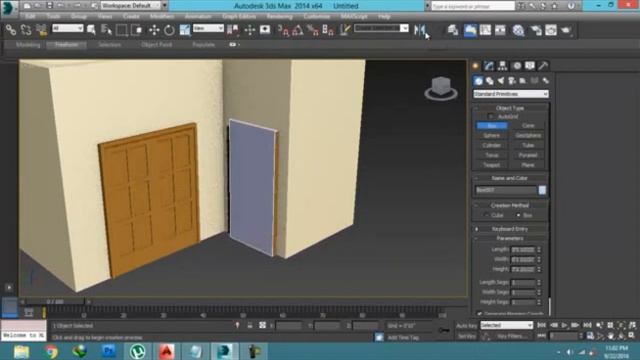The image size is (640, 360).
Task: Click the Key Filters button
Action: [x=513, y=336]
